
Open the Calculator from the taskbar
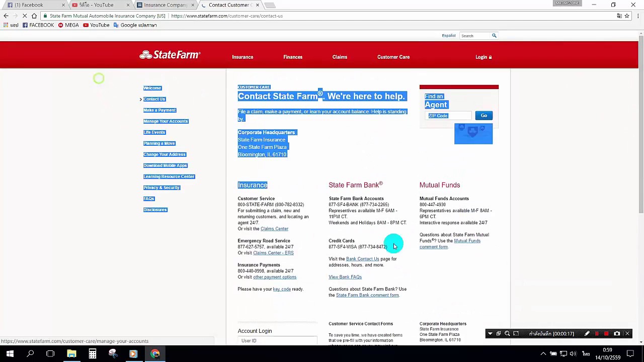pyautogui.click(x=93, y=354)
